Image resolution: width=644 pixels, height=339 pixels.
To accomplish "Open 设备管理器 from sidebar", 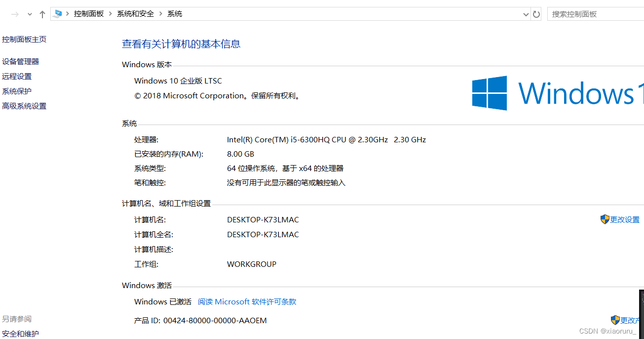I will [21, 62].
